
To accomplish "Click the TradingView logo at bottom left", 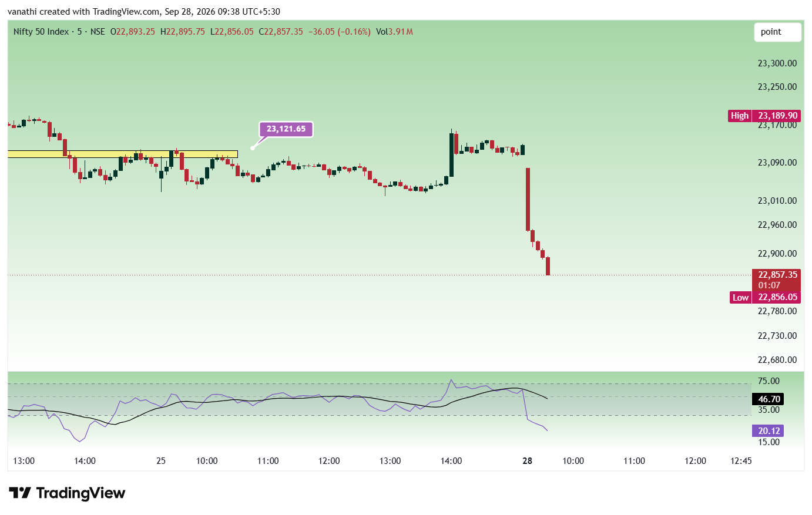I will (67, 493).
